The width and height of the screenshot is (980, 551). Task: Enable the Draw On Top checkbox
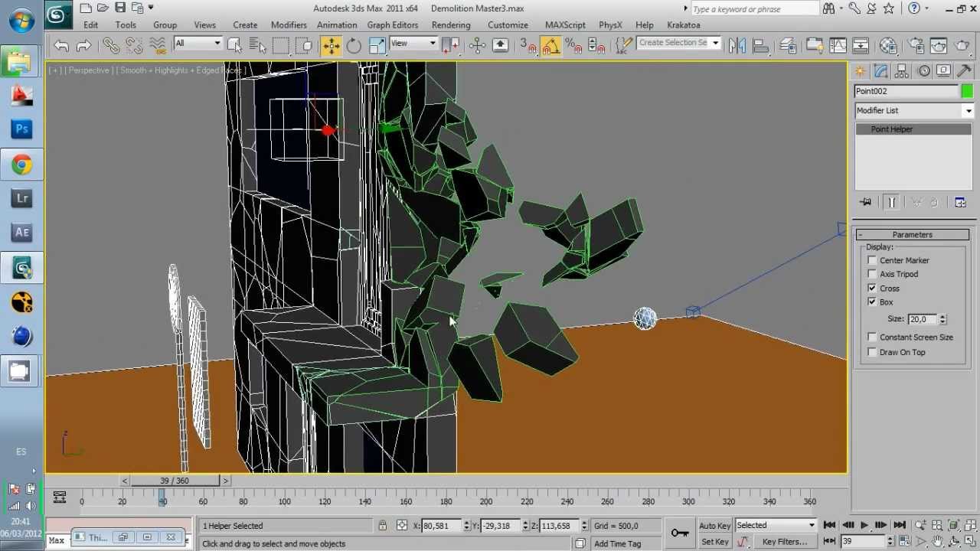872,352
